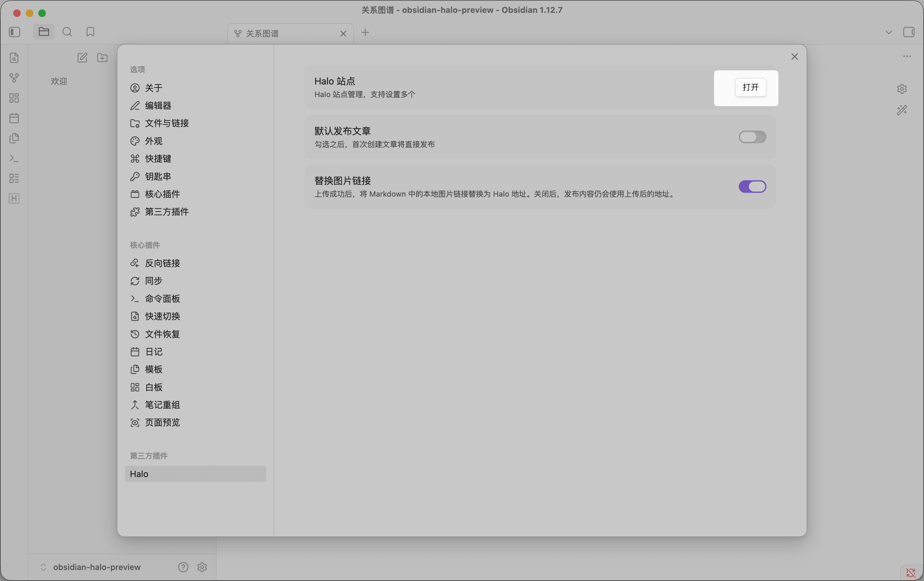Open 外观 settings section

click(x=195, y=141)
